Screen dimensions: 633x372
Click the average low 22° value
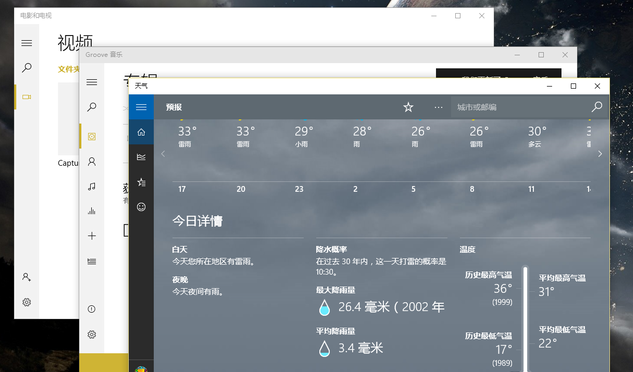coord(547,343)
